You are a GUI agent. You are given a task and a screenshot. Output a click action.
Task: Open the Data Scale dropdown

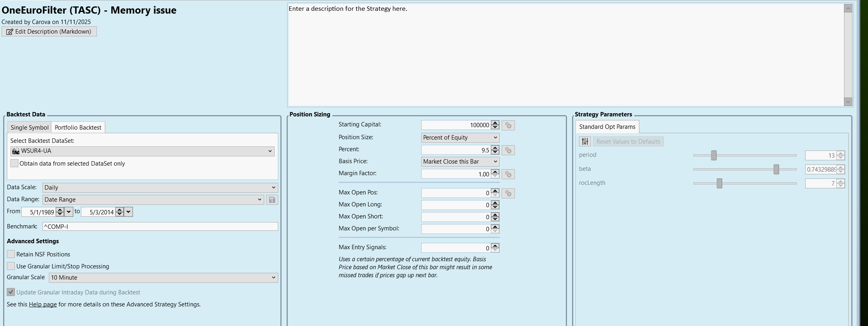tap(160, 188)
